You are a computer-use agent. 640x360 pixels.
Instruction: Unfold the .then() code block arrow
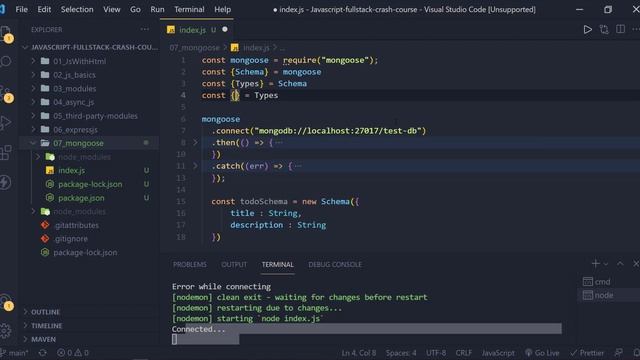click(195, 142)
